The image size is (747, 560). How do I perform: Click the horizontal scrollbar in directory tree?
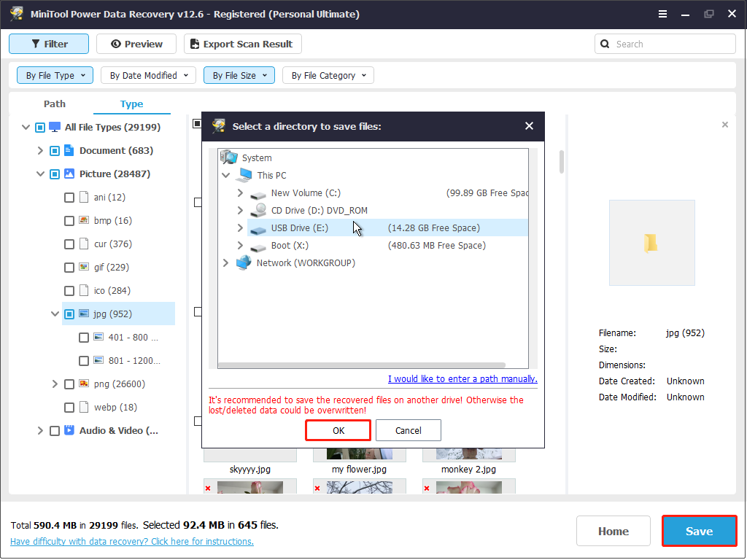(x=362, y=366)
